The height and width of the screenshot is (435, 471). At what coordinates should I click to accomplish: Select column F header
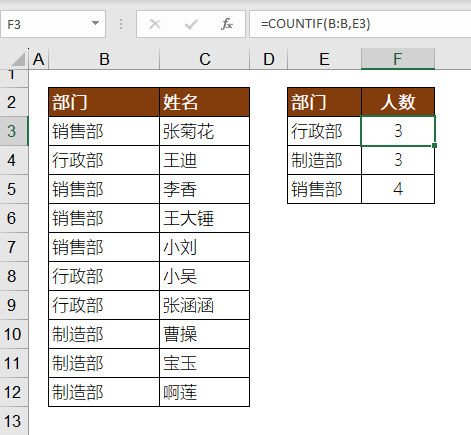point(398,59)
